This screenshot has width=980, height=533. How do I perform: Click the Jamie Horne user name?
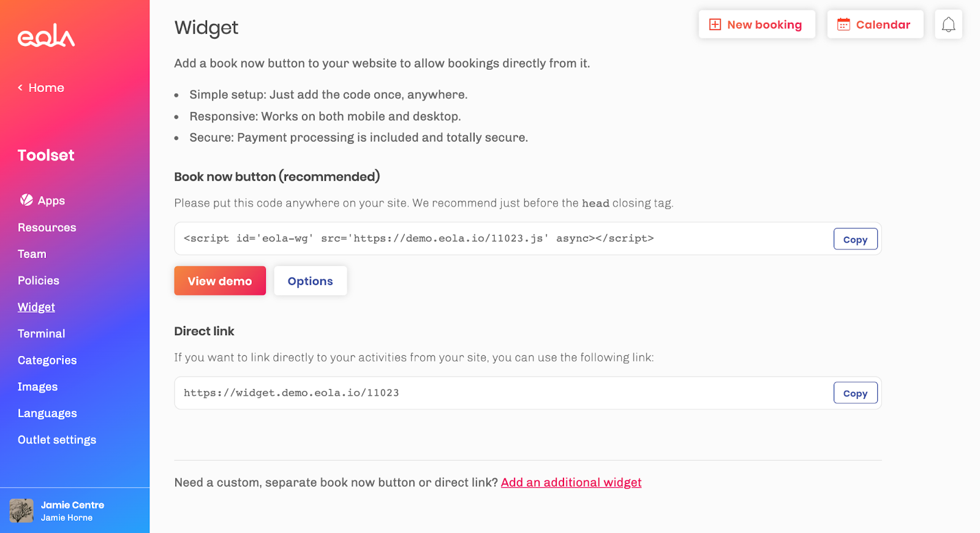click(67, 518)
